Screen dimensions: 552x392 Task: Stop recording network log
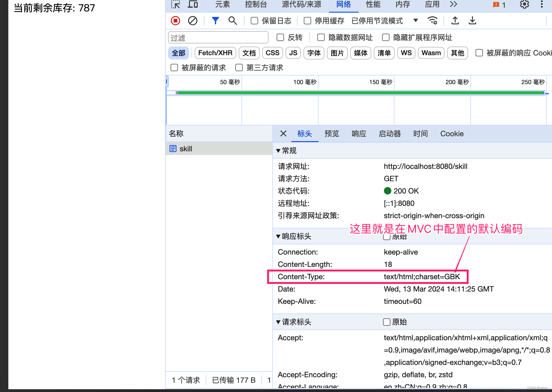(175, 21)
